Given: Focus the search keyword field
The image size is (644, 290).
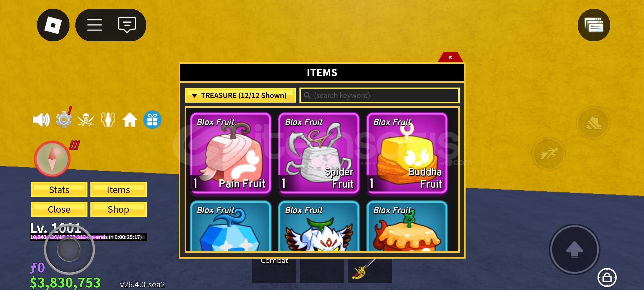Looking at the screenshot, I should tap(379, 95).
